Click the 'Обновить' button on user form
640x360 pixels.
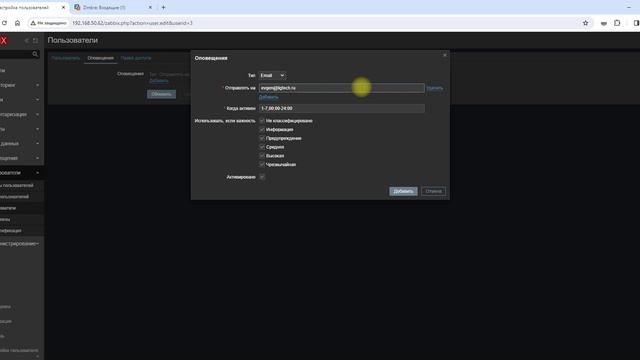click(x=162, y=94)
